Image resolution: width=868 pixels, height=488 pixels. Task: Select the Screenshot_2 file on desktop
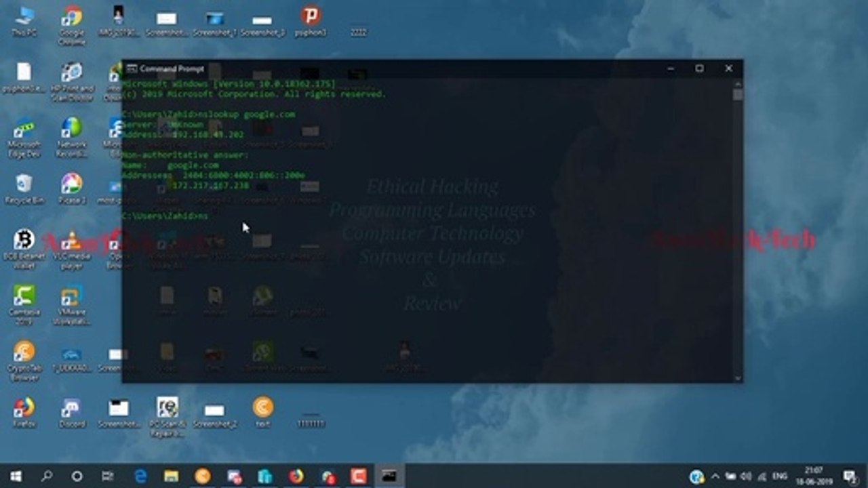[x=214, y=415]
